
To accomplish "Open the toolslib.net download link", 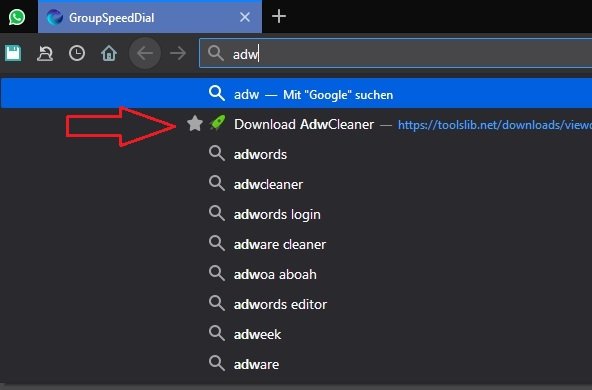I will coord(495,125).
